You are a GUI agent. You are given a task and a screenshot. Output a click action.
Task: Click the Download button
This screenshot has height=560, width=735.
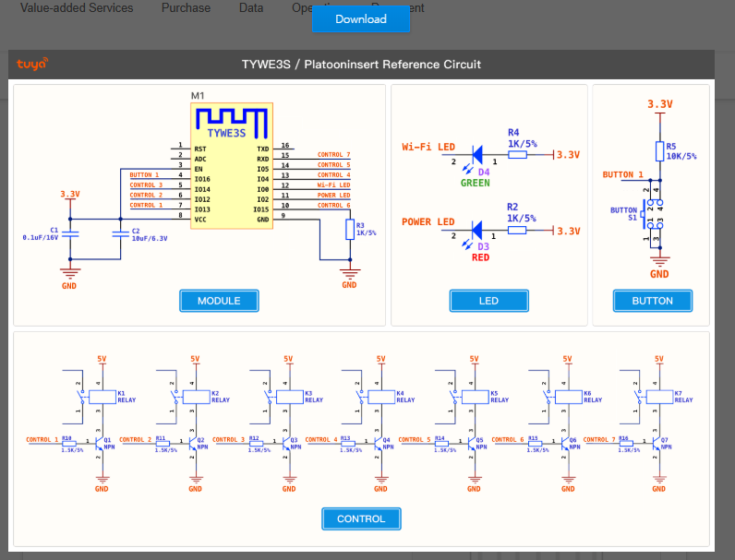pos(360,18)
